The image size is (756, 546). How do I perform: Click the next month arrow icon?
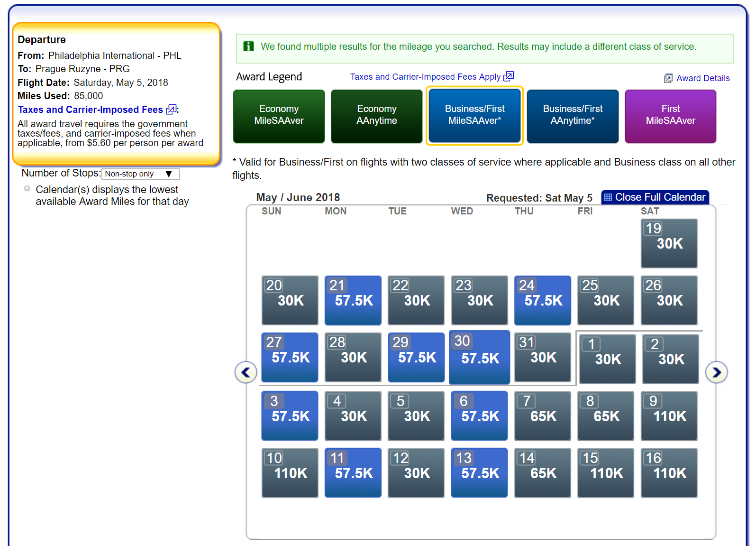[716, 372]
